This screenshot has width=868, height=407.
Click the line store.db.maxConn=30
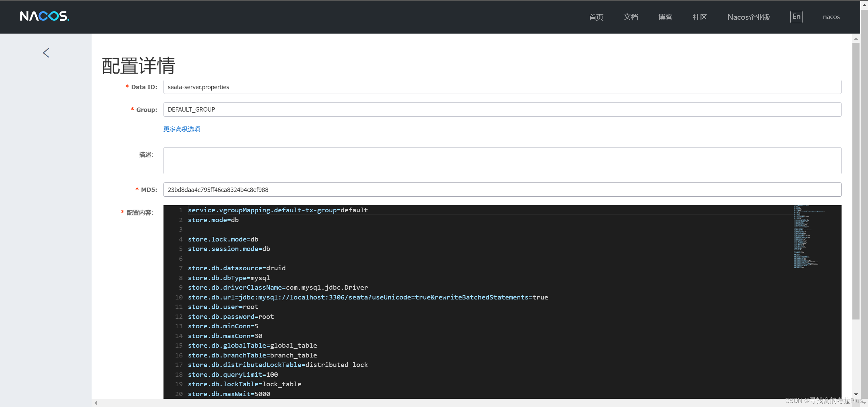(x=225, y=336)
